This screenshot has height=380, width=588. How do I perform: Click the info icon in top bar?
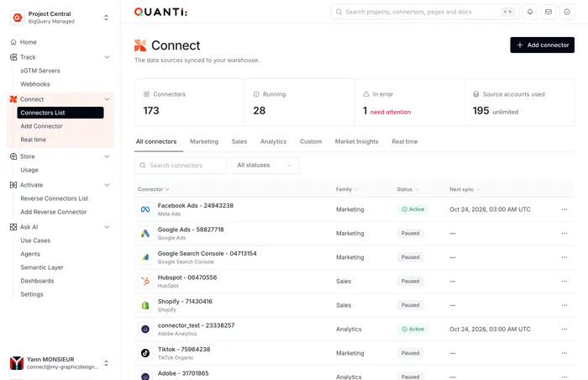pyautogui.click(x=567, y=12)
